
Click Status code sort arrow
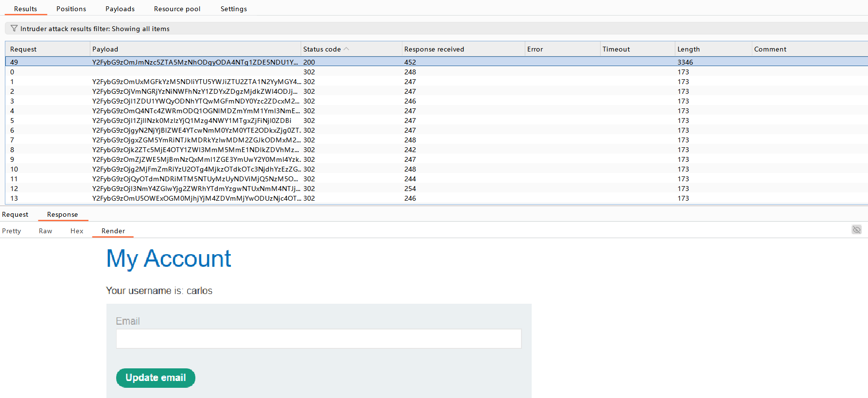tap(347, 49)
